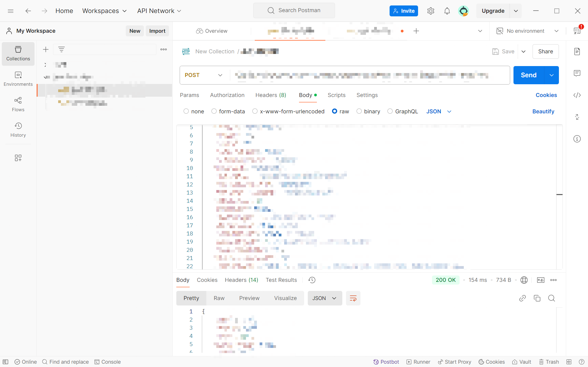Toggle line wrap in response viewer

[x=353, y=298]
